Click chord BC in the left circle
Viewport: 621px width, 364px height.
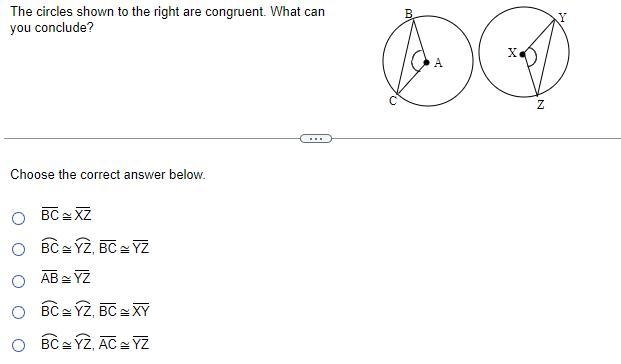click(404, 57)
